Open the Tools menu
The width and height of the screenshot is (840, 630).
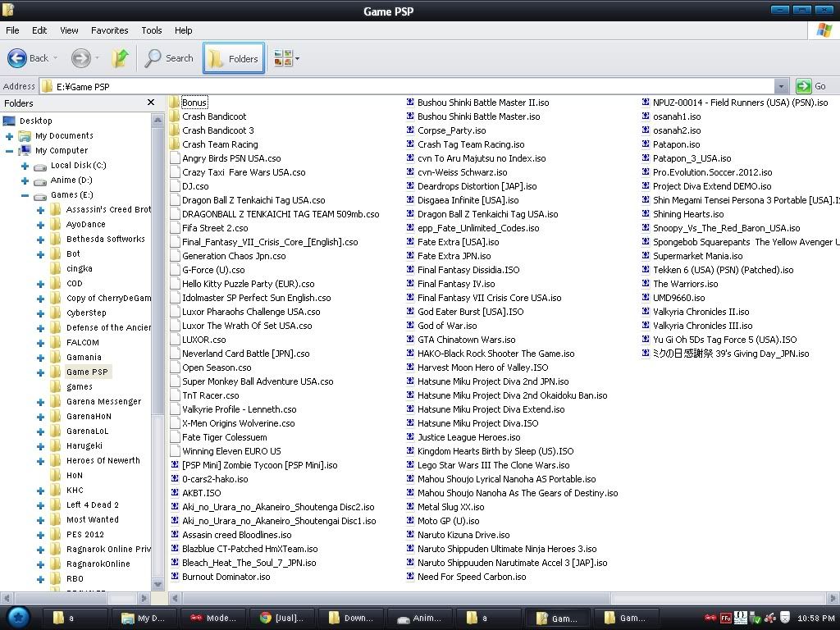[x=152, y=30]
